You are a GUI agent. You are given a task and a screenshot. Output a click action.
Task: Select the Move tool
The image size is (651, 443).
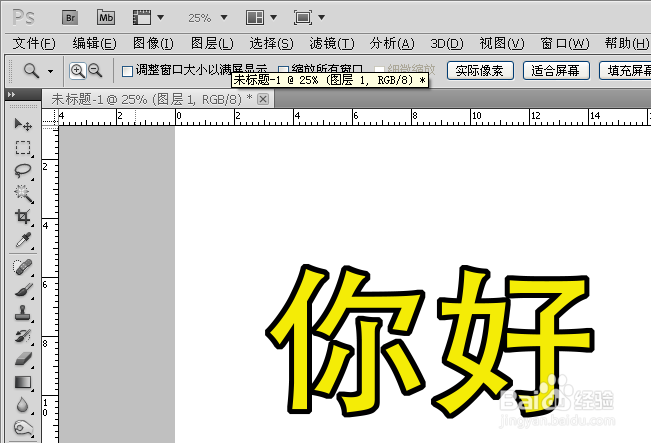[x=23, y=124]
